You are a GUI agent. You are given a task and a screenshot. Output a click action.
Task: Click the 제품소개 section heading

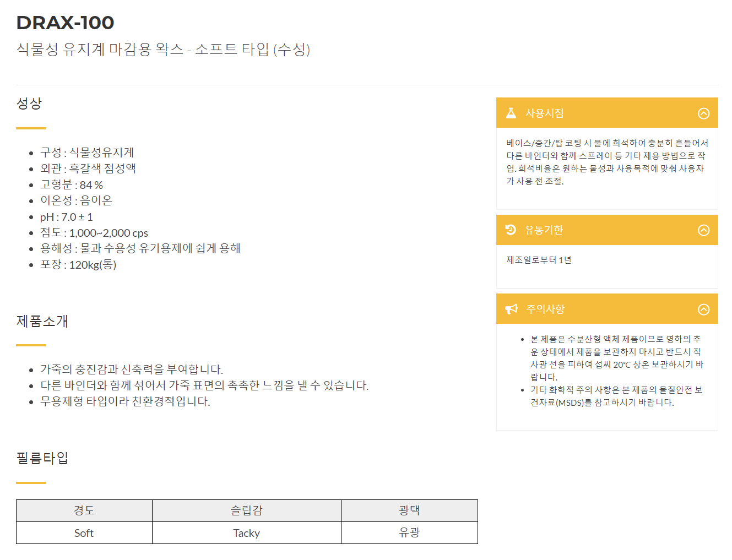42,321
